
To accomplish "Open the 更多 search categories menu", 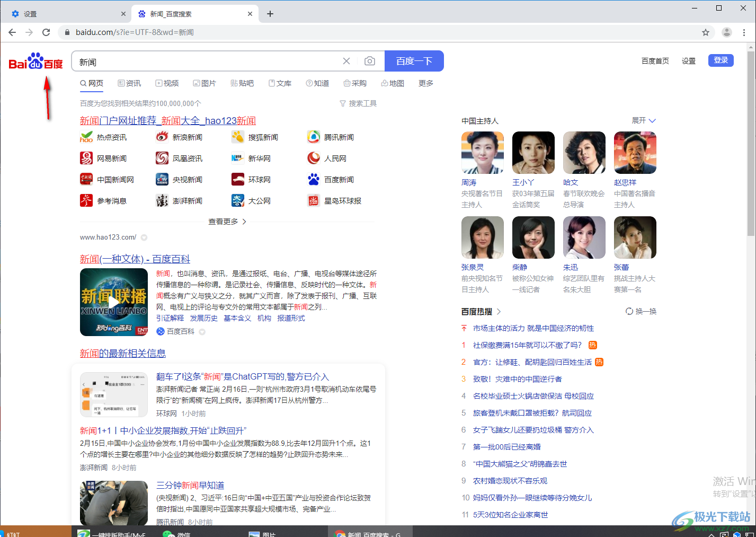I will coord(426,83).
